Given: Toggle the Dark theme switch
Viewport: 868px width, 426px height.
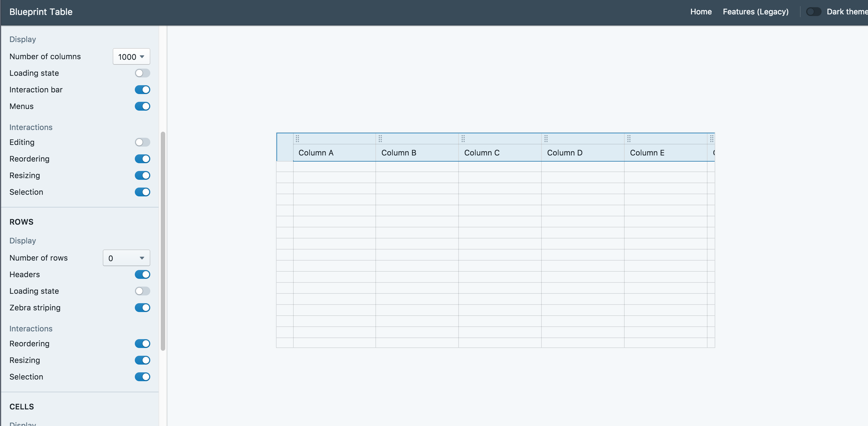Looking at the screenshot, I should (x=813, y=11).
